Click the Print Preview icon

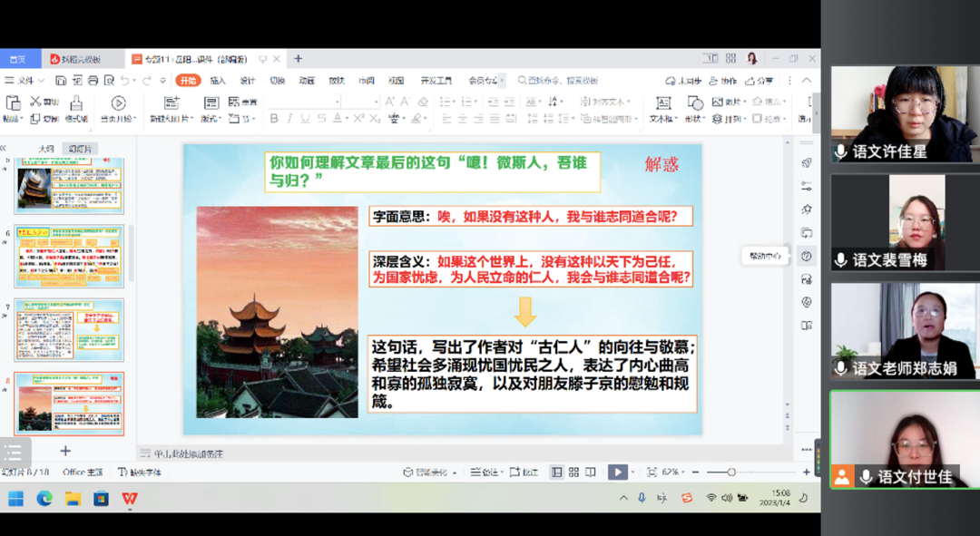[109, 80]
